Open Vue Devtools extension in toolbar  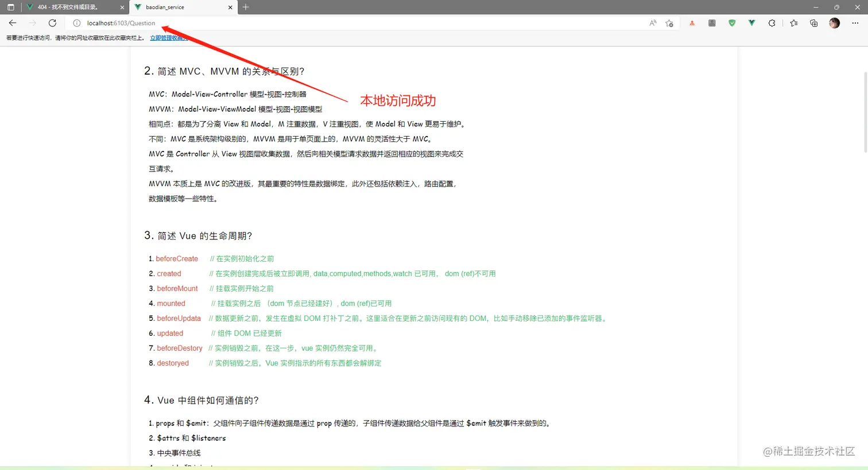pos(752,23)
